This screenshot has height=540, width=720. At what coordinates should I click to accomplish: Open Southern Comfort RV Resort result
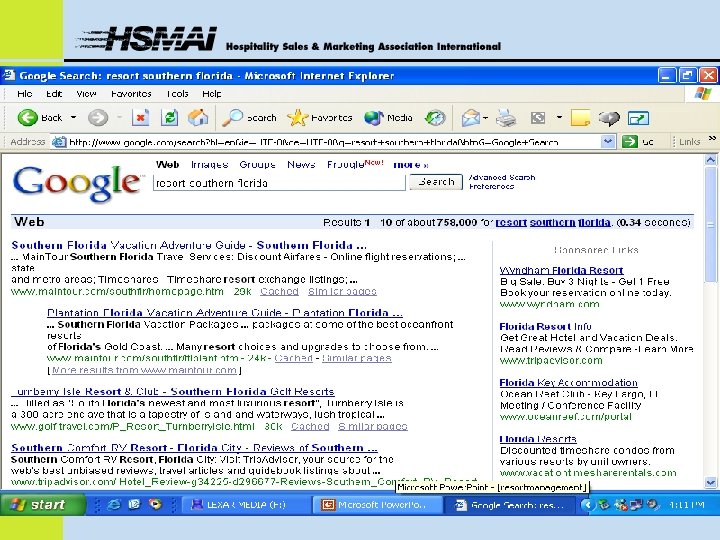coord(194,448)
